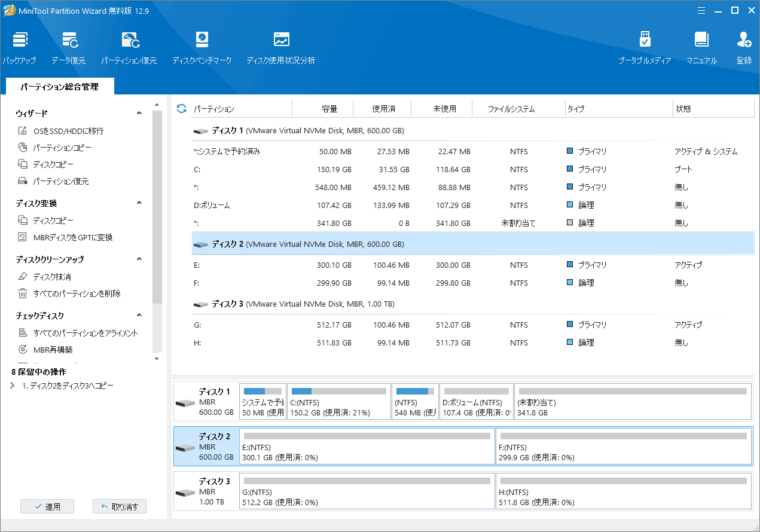
Task: Collapse the ウィザード section
Action: point(139,113)
